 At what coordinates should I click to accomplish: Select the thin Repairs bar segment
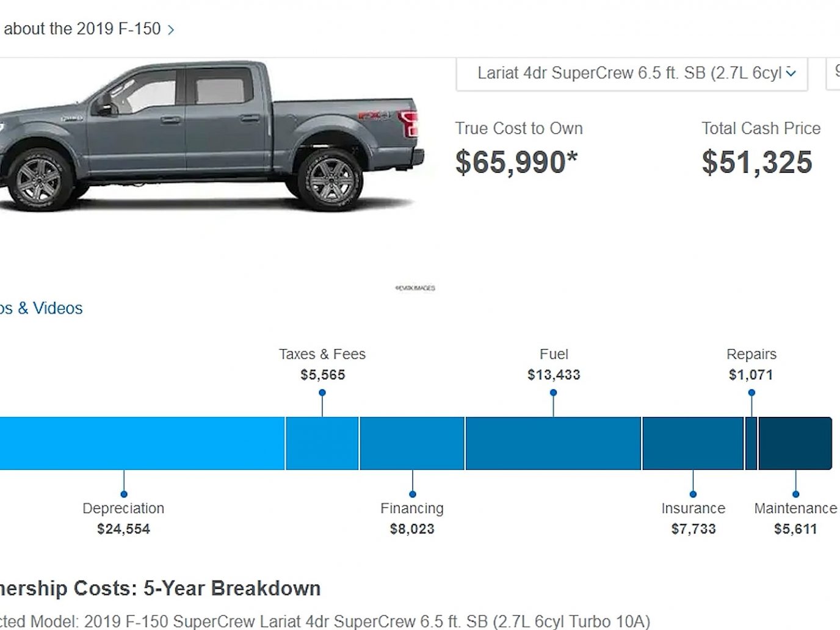pos(751,444)
